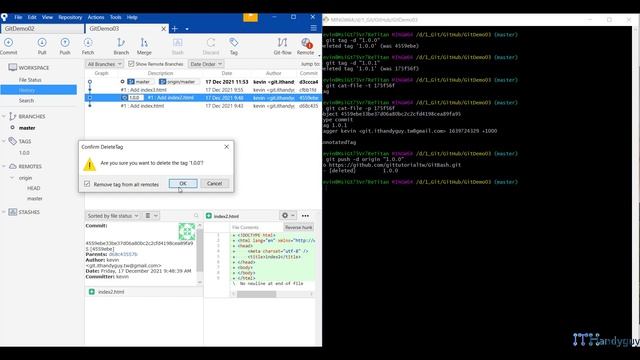Click the search icon in file list panel
Image resolution: width=640 pixels, height=360 pixels.
tap(196, 216)
